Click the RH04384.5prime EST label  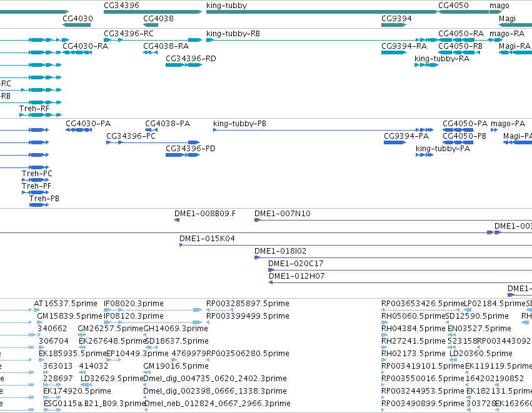[x=413, y=329]
